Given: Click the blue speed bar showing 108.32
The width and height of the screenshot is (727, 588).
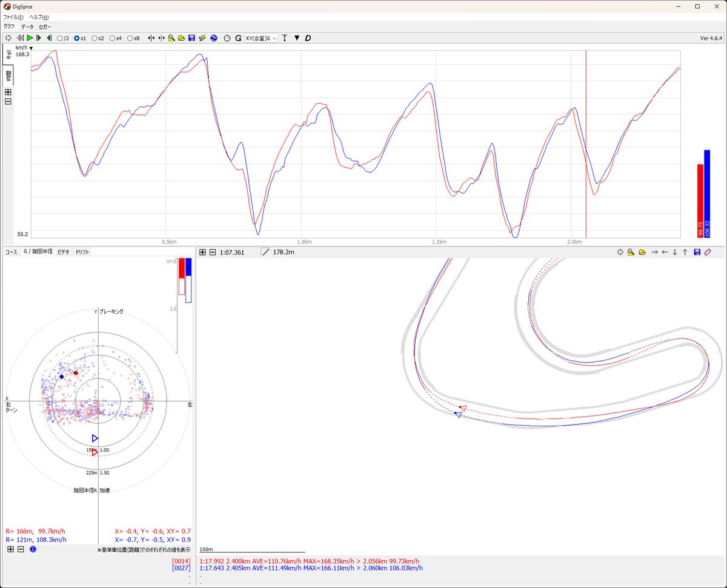Looking at the screenshot, I should tap(707, 193).
